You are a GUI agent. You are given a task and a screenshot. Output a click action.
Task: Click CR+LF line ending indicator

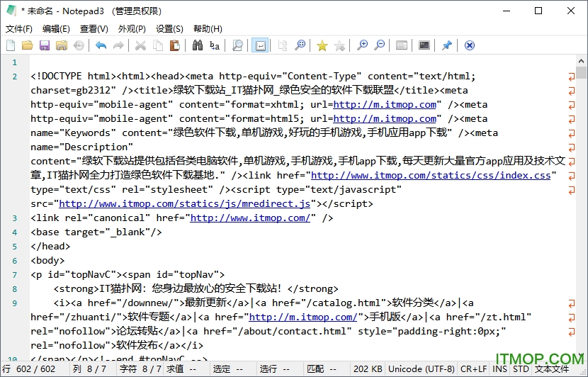[474, 369]
